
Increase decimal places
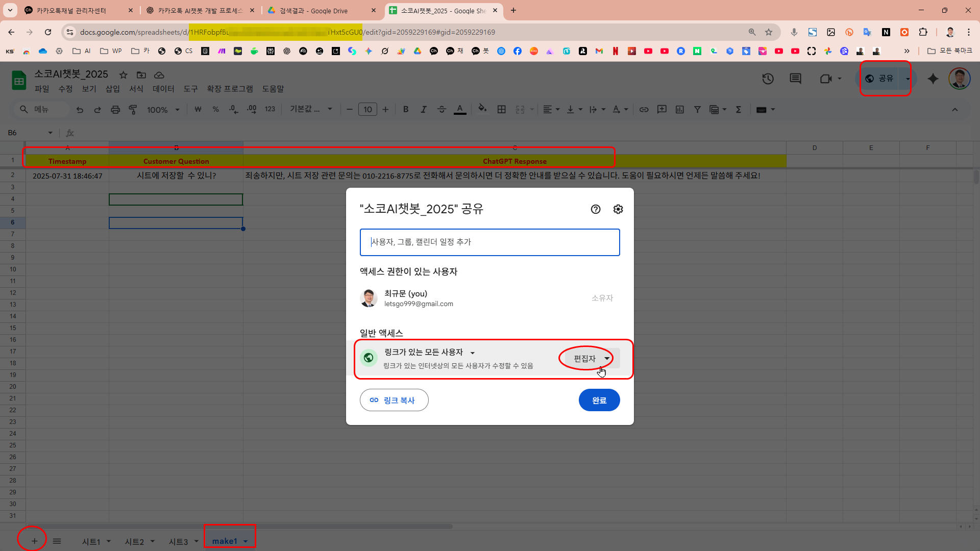(x=252, y=109)
